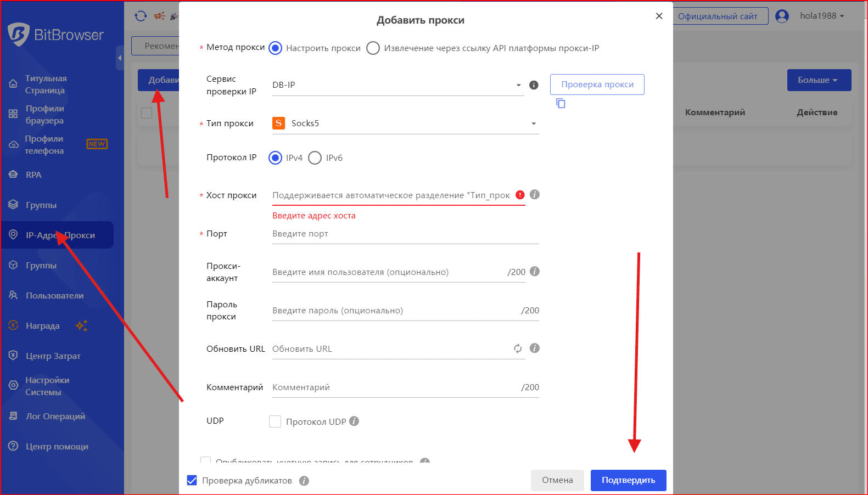Enable the Протокол UDP checkbox
Image resolution: width=868 pixels, height=495 pixels.
(x=275, y=421)
